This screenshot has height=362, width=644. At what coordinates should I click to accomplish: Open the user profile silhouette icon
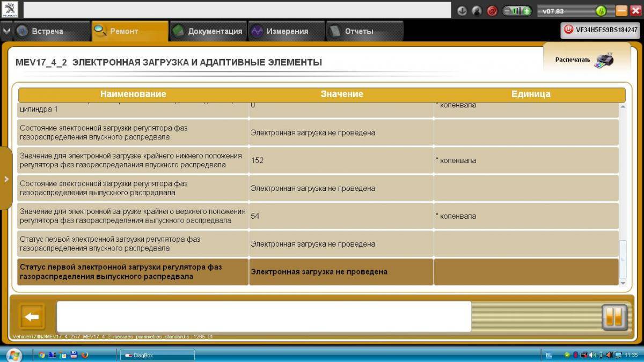pyautogui.click(x=477, y=11)
